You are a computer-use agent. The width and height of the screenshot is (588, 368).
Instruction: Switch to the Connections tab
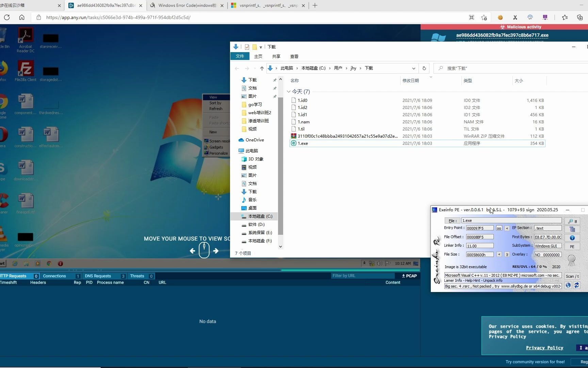[61, 276]
